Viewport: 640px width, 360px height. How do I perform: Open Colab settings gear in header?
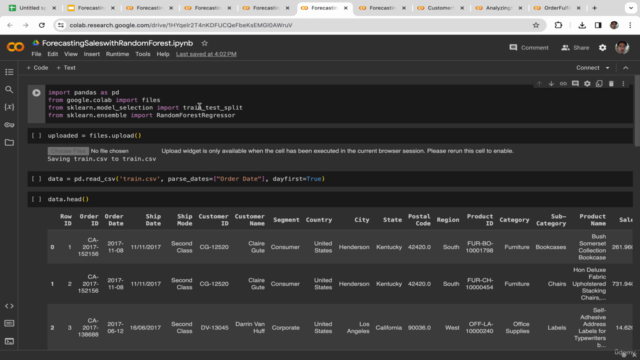(602, 48)
